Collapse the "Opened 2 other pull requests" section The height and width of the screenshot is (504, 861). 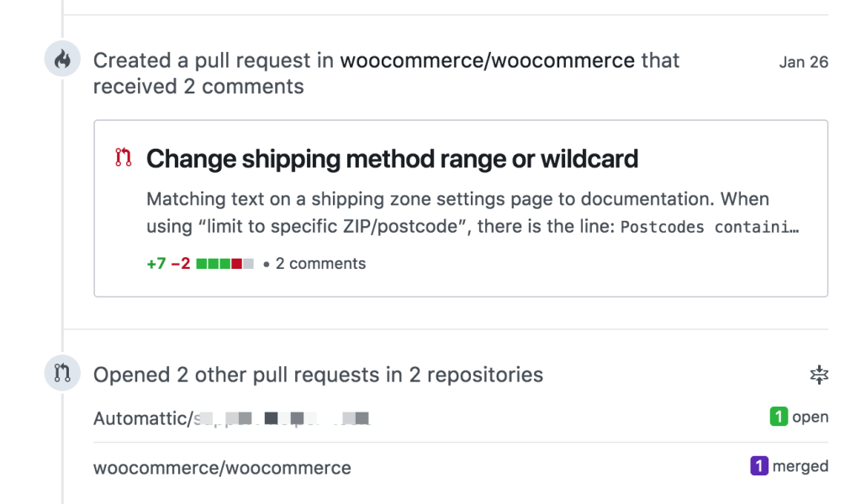(x=817, y=375)
